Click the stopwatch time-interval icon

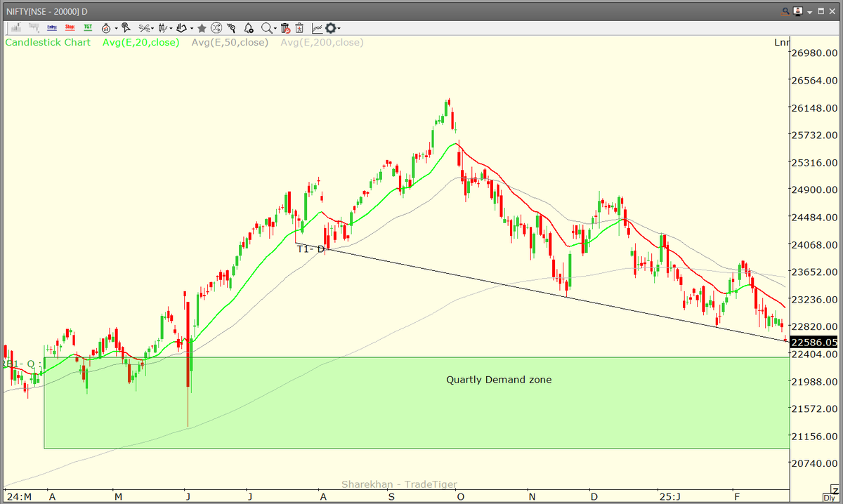106,28
